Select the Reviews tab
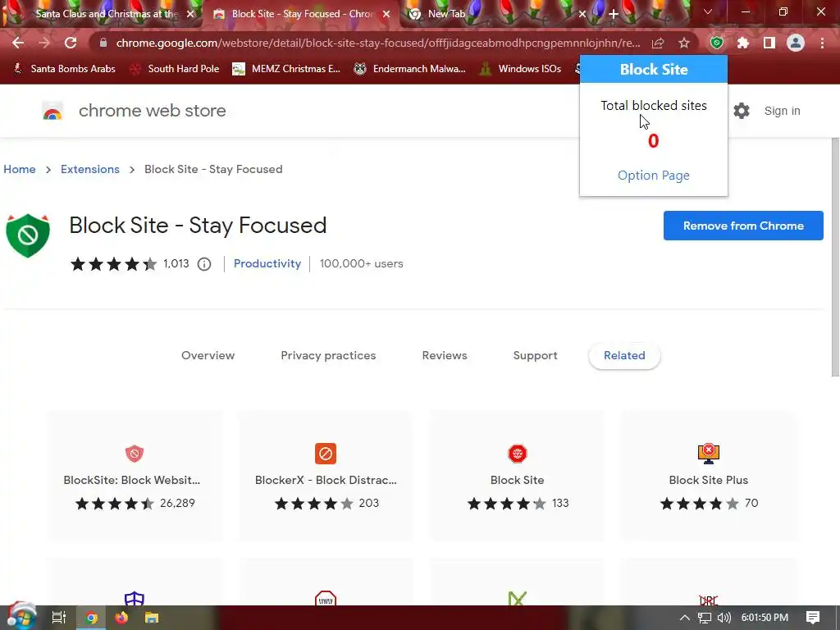Viewport: 840px width, 630px height. (445, 355)
